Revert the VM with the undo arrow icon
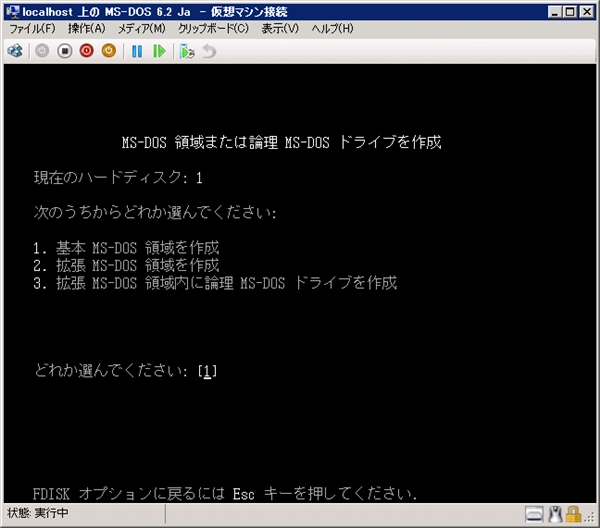600x528 pixels. (209, 51)
